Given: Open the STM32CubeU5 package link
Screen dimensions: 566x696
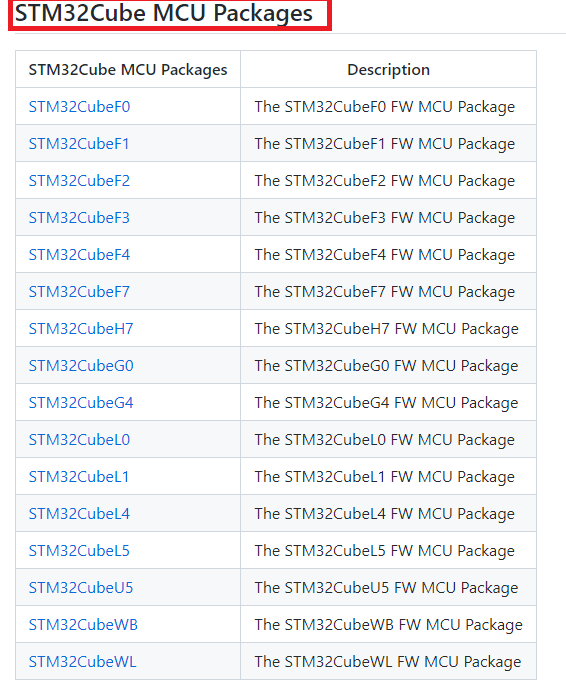Looking at the screenshot, I should tap(81, 588).
